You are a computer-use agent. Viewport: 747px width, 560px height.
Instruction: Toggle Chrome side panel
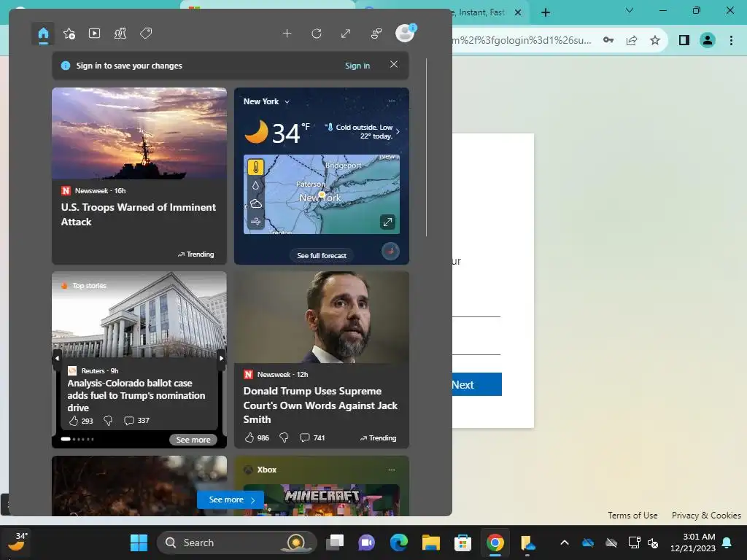pos(684,40)
